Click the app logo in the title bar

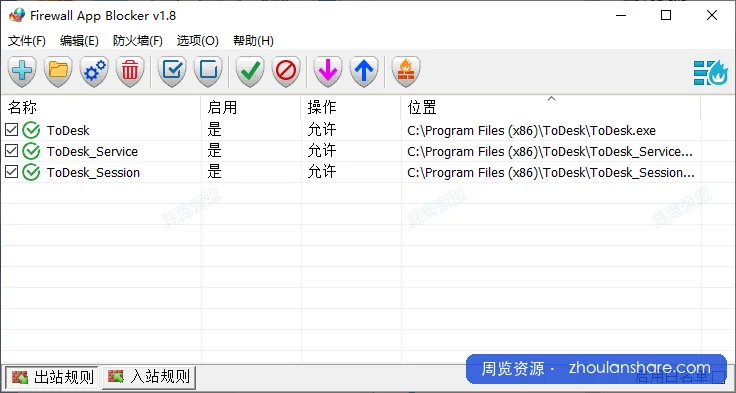[16, 15]
